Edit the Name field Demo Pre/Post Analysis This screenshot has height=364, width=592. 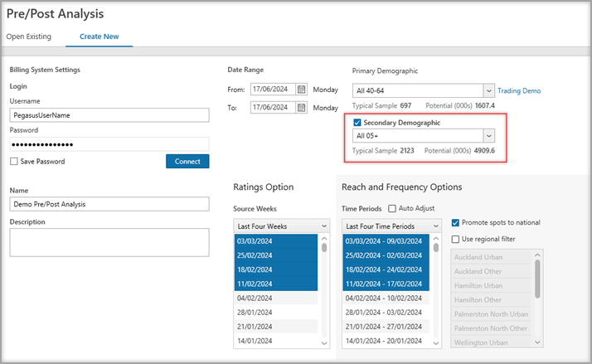point(109,204)
